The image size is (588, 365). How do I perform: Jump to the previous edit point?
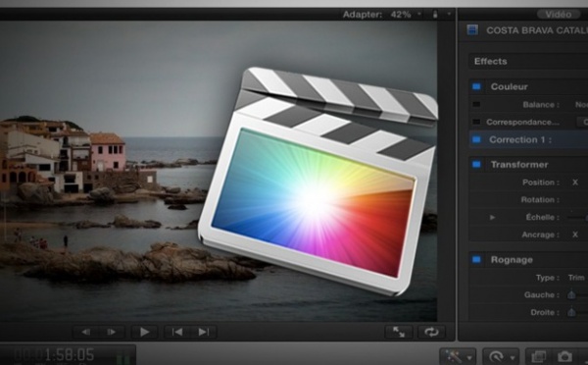pyautogui.click(x=177, y=332)
